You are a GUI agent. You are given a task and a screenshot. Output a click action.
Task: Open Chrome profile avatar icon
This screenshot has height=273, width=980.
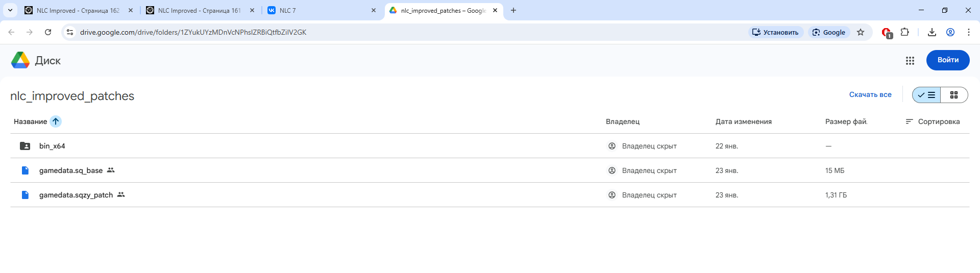tap(950, 32)
